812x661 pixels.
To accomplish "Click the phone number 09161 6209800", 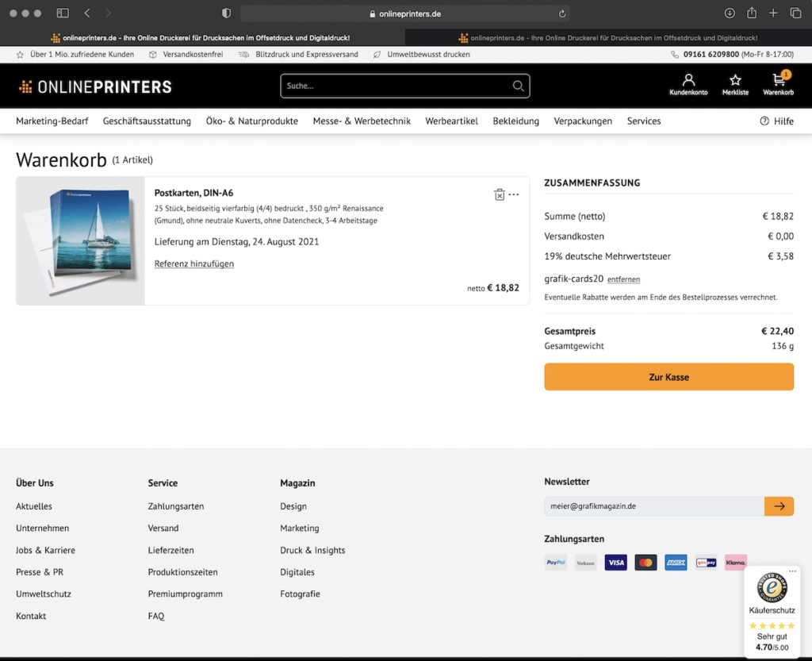I will [711, 55].
